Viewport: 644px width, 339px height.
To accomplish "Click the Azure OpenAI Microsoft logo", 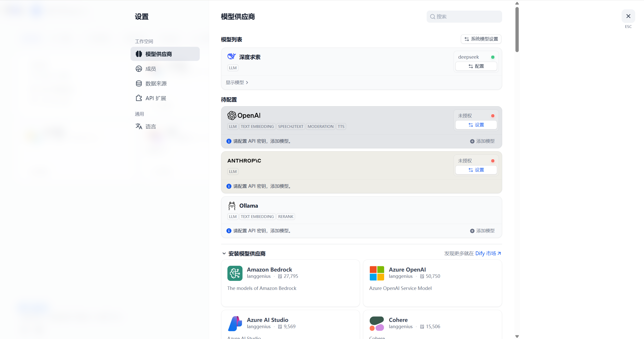I will 377,273.
